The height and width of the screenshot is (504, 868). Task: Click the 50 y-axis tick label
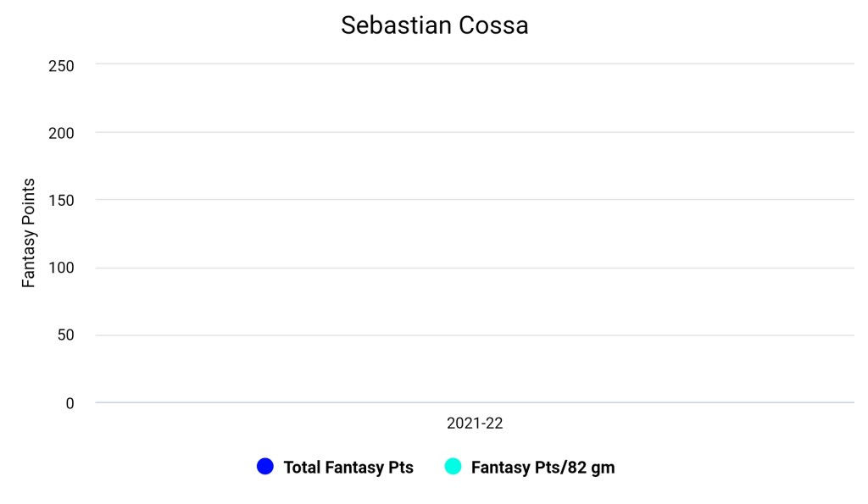(x=66, y=335)
